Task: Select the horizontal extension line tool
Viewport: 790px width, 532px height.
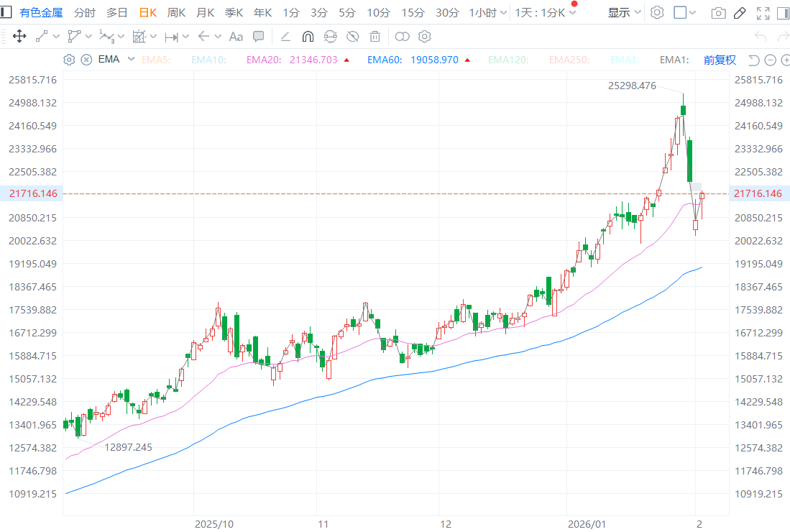Action: [171, 36]
